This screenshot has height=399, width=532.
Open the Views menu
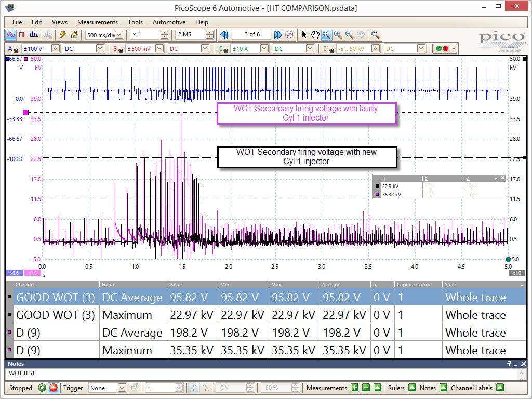tap(60, 22)
